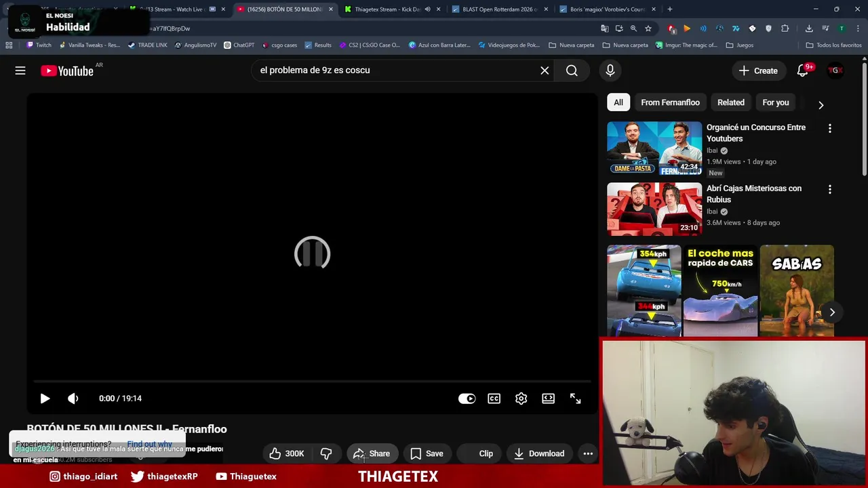
Task: Click the Find out why link
Action: [149, 444]
